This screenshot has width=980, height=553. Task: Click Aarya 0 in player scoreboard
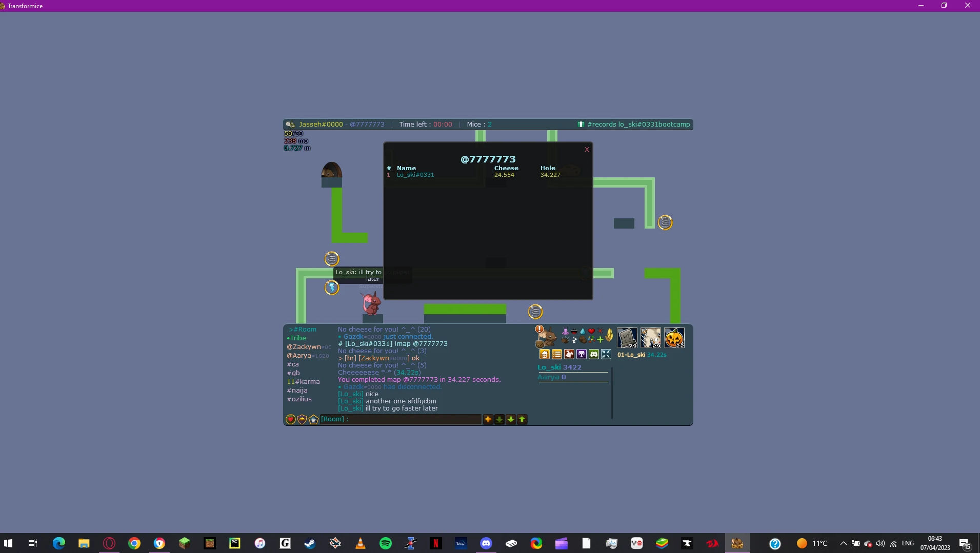point(552,377)
